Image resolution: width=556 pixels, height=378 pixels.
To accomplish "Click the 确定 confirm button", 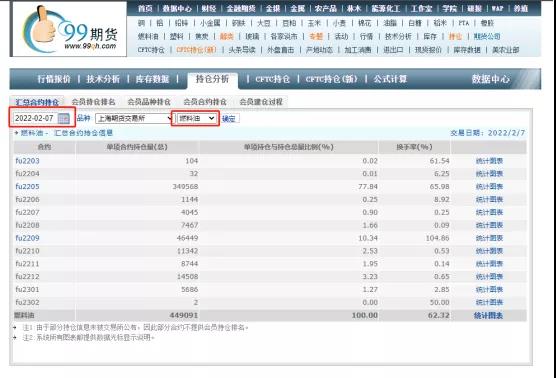I will click(x=229, y=119).
